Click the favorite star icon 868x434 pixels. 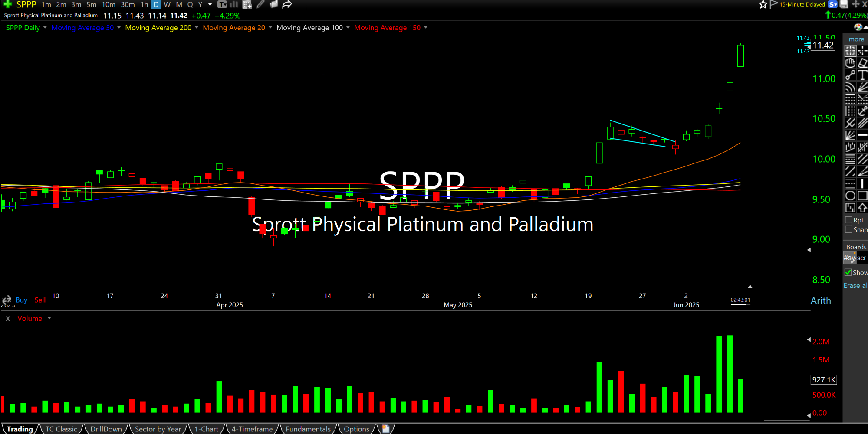[x=763, y=4]
